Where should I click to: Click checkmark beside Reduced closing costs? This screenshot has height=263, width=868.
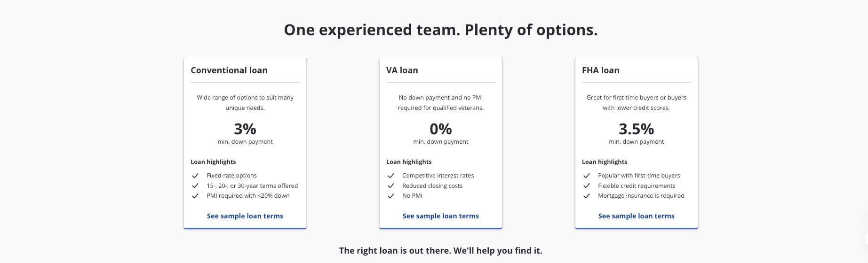391,186
